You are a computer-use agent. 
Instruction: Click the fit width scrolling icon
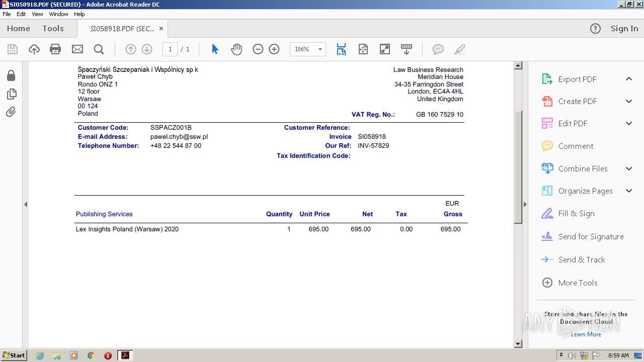(341, 49)
